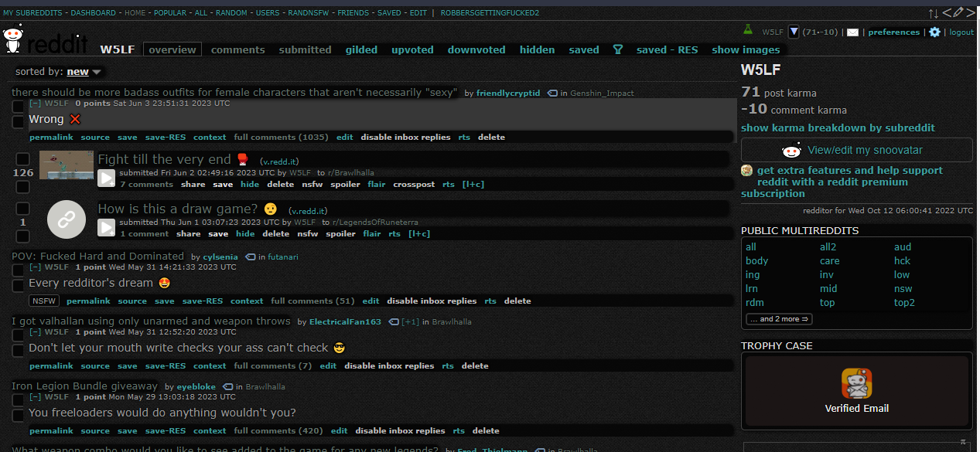Collapse the 'Every redditor's dream' comment [–]

click(x=35, y=267)
